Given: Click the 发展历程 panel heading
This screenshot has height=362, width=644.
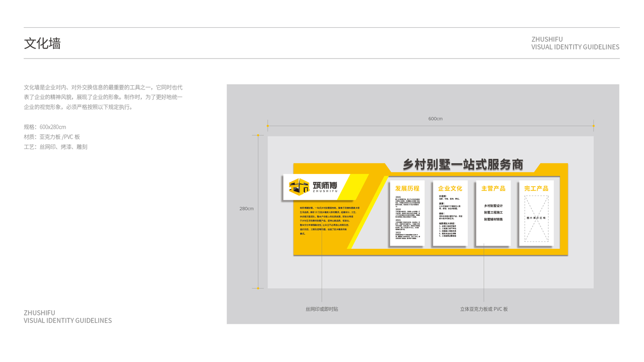Looking at the screenshot, I should click(x=407, y=188).
